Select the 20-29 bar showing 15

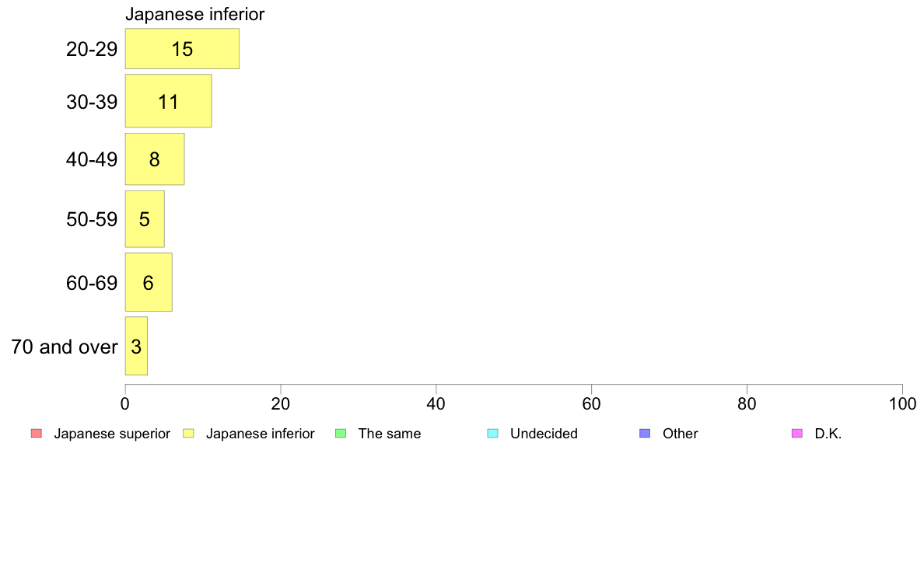click(182, 49)
